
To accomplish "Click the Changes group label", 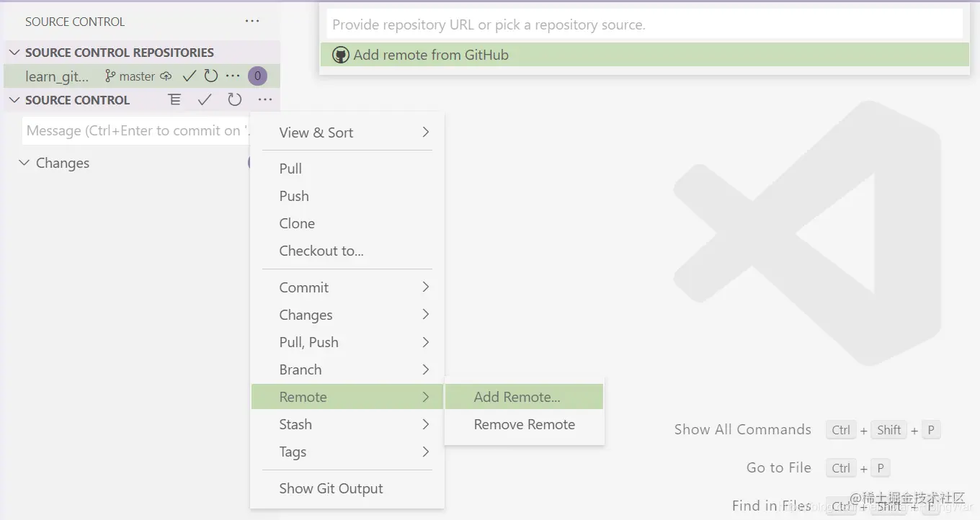I will click(63, 163).
